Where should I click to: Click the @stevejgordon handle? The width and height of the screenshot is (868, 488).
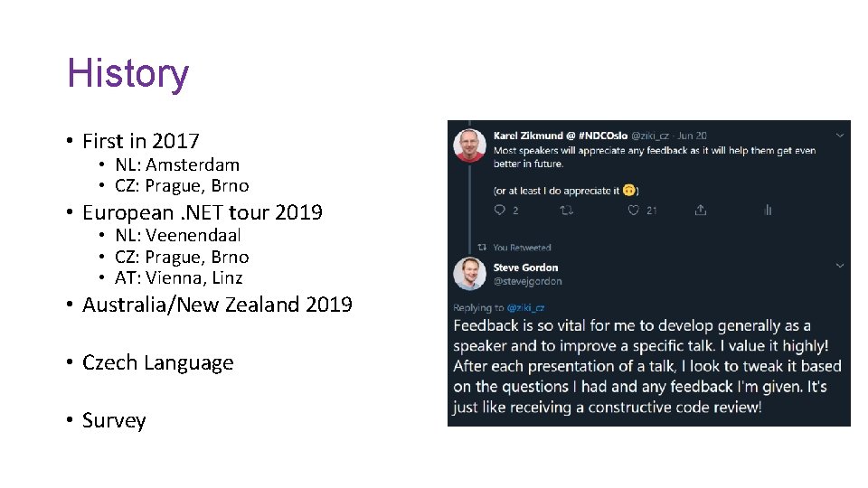(x=528, y=281)
